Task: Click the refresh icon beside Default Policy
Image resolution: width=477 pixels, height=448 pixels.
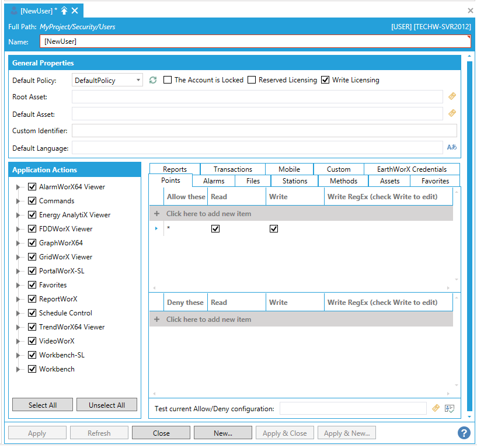Action: 153,80
